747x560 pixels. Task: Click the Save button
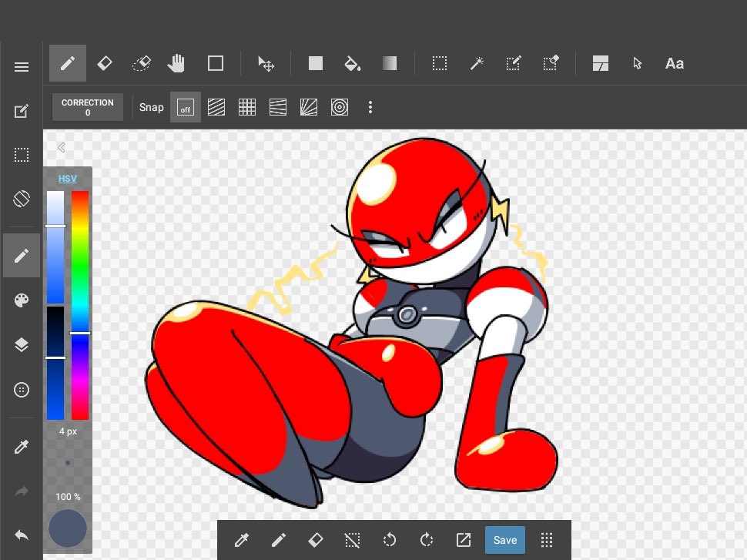coord(505,540)
